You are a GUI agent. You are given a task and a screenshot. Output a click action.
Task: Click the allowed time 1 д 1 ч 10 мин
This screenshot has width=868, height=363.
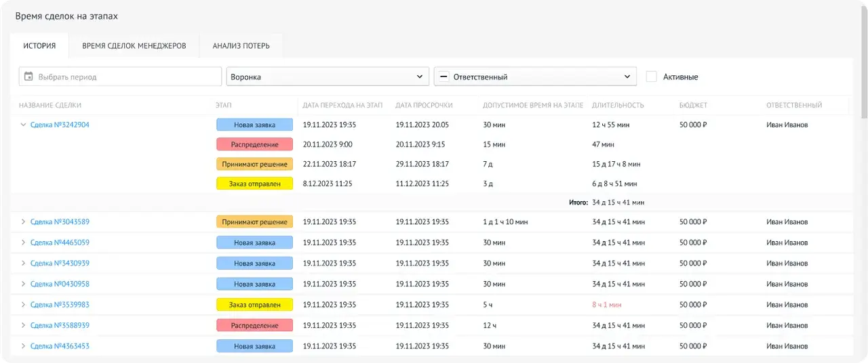pyautogui.click(x=505, y=221)
